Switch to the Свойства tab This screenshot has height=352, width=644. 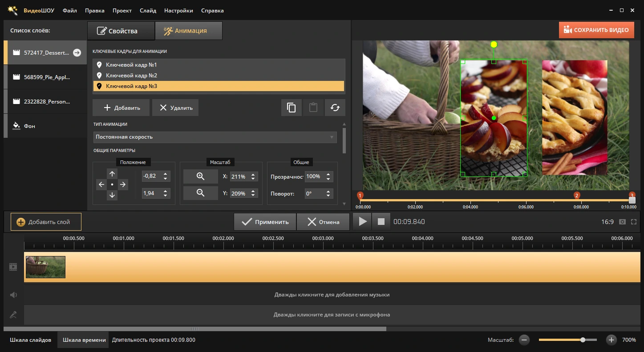coord(121,31)
